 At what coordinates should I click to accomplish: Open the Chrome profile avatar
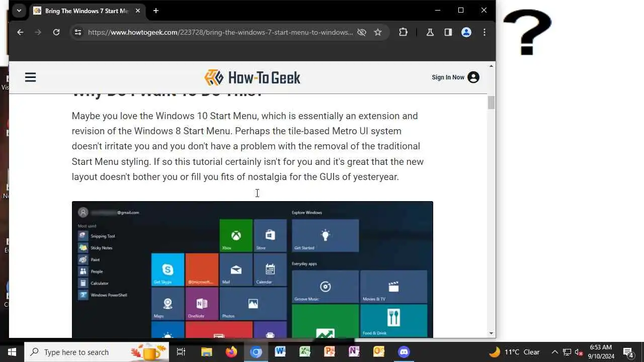coord(466,32)
